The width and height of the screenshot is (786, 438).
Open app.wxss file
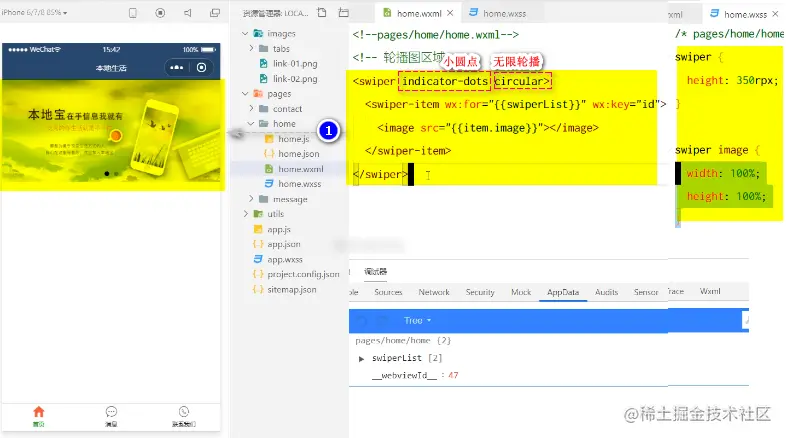285,260
